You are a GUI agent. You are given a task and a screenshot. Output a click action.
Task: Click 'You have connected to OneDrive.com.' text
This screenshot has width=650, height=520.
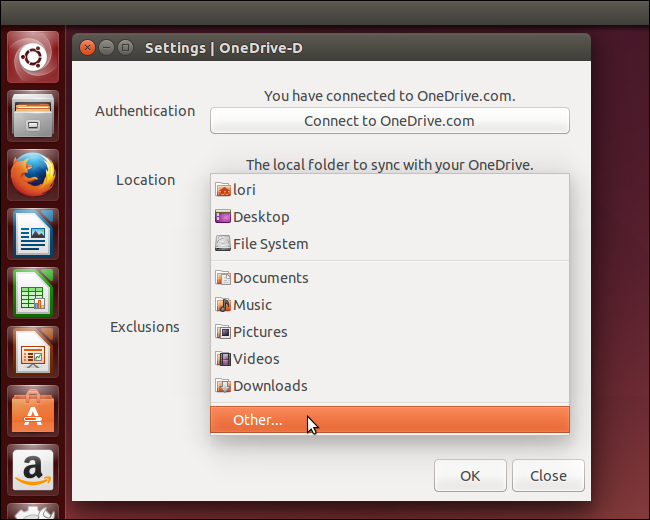[390, 96]
